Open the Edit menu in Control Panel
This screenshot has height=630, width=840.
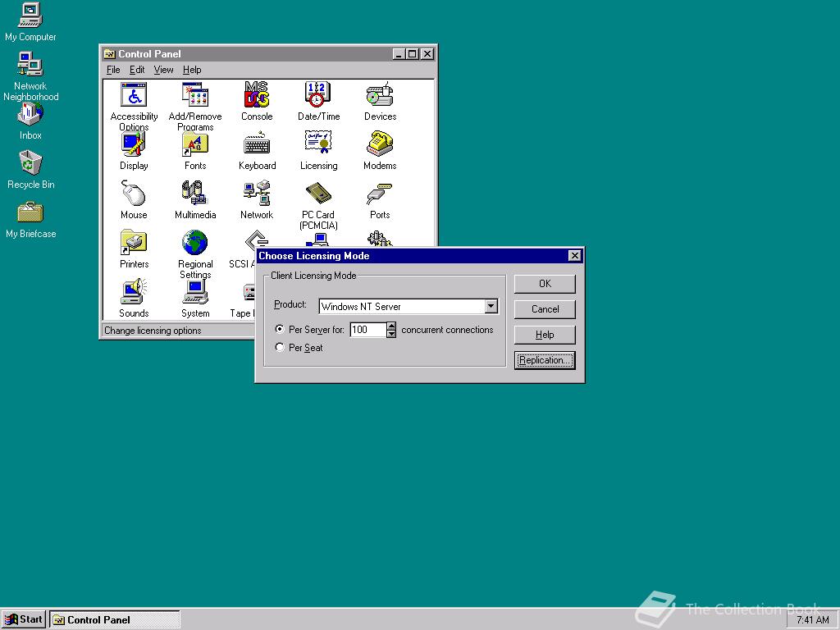pyautogui.click(x=137, y=70)
